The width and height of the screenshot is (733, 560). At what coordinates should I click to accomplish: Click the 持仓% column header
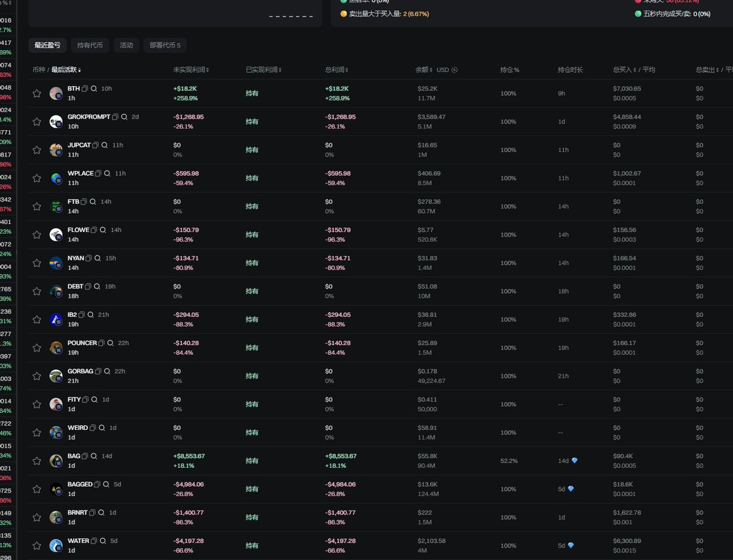click(x=510, y=70)
